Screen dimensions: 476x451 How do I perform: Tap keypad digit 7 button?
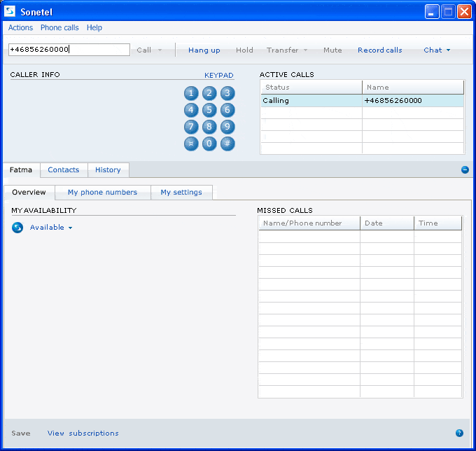tap(191, 127)
